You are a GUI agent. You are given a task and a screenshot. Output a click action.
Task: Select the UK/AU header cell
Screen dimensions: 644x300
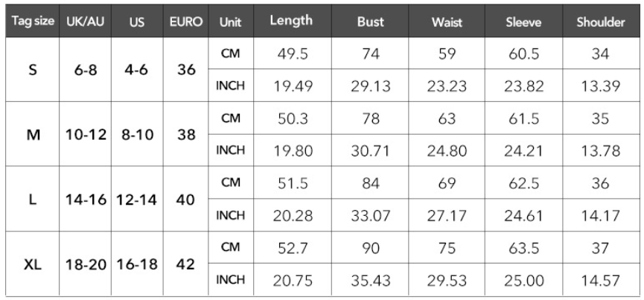[x=86, y=21]
